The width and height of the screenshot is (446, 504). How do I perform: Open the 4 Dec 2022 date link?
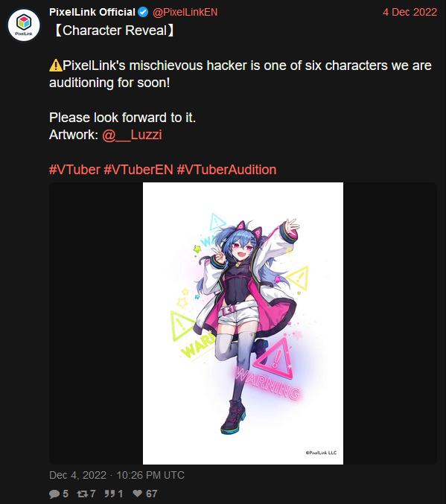coord(410,12)
